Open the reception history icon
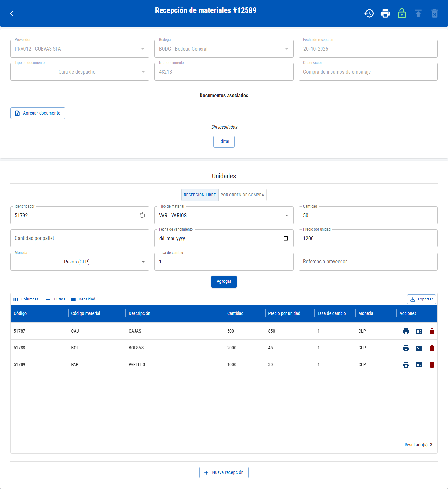Screen dimensions: 448x489 point(369,14)
